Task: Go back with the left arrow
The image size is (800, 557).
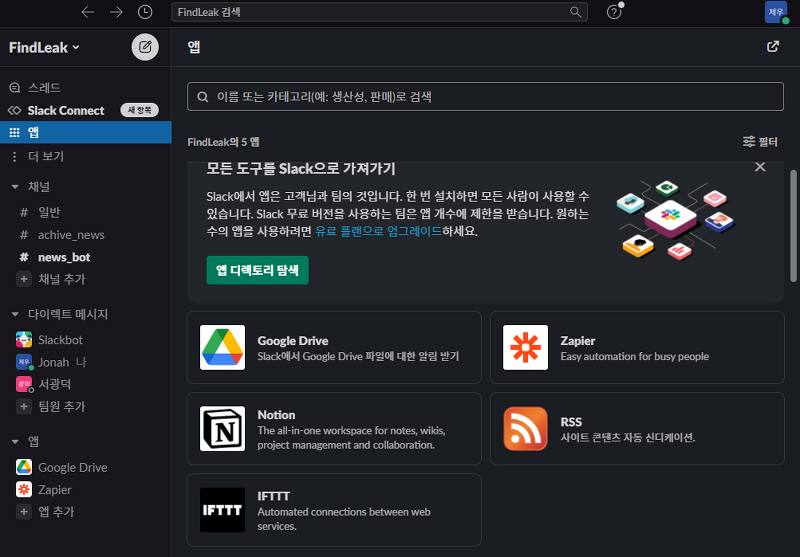Action: (x=88, y=12)
